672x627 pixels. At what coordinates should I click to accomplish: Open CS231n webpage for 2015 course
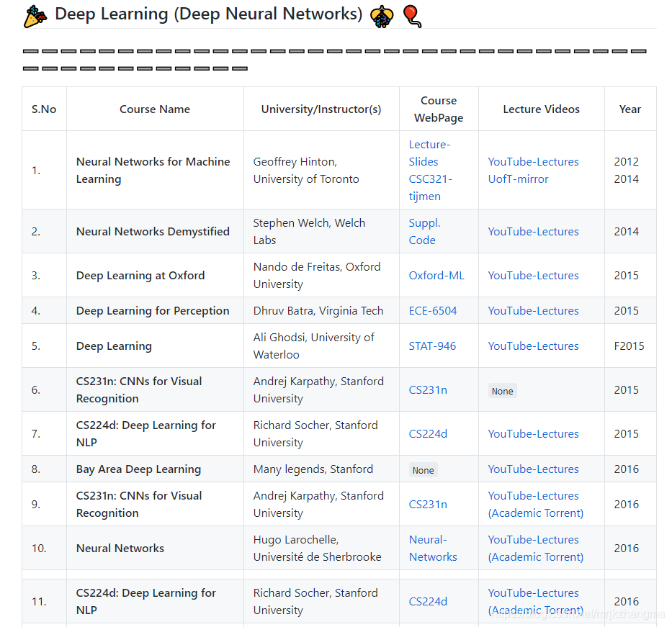428,390
